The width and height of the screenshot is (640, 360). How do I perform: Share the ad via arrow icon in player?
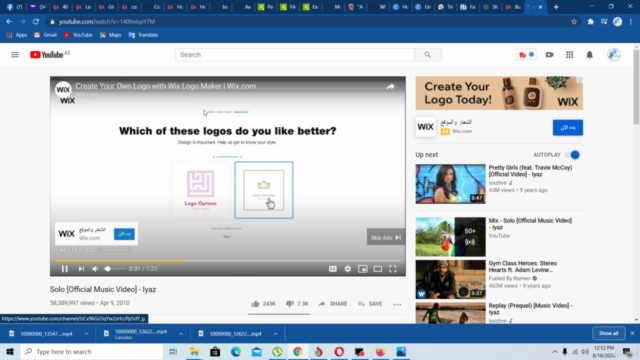[x=390, y=87]
